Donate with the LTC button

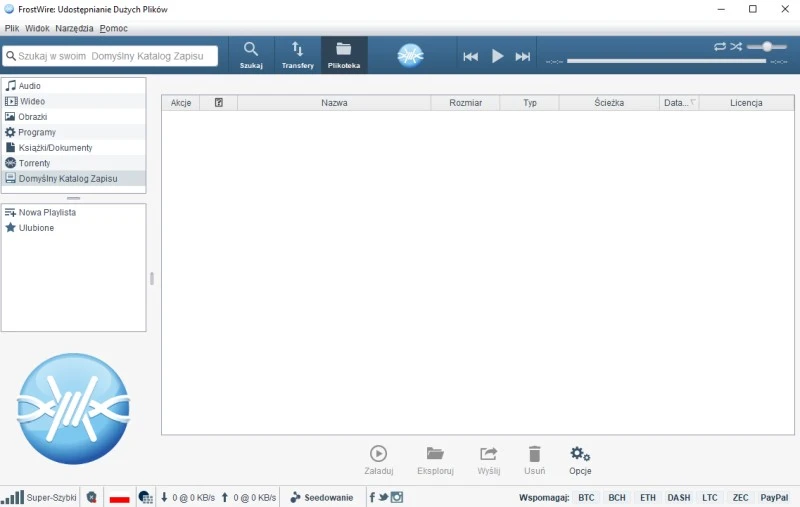click(710, 497)
